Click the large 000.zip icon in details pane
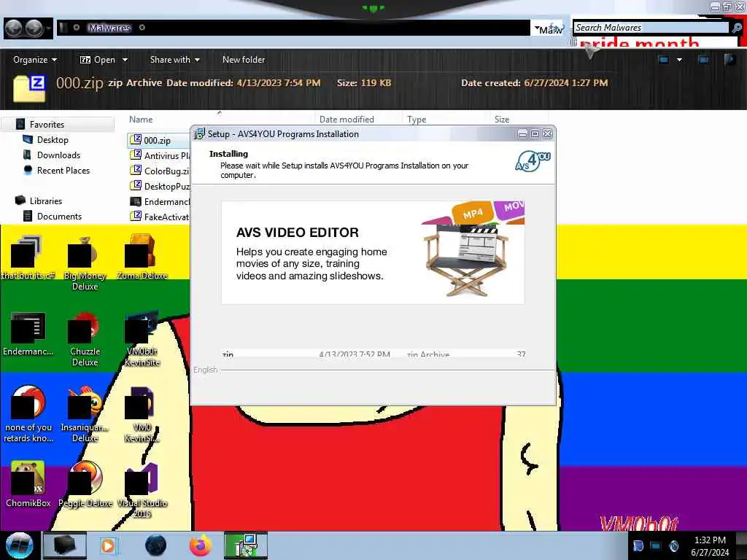 29,88
